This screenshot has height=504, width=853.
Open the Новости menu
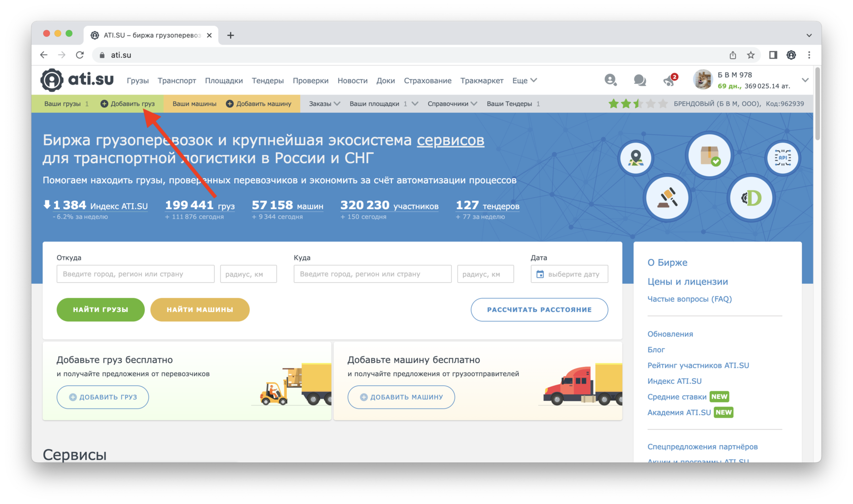(x=352, y=80)
